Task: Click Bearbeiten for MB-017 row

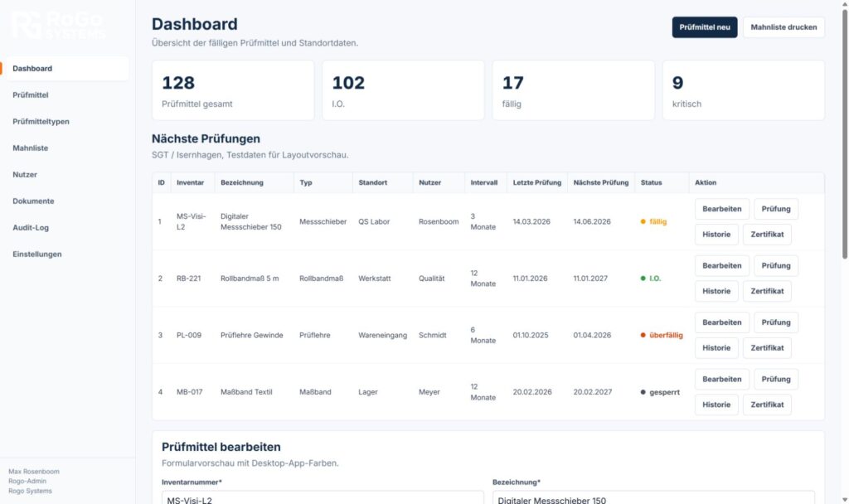Action: [722, 380]
